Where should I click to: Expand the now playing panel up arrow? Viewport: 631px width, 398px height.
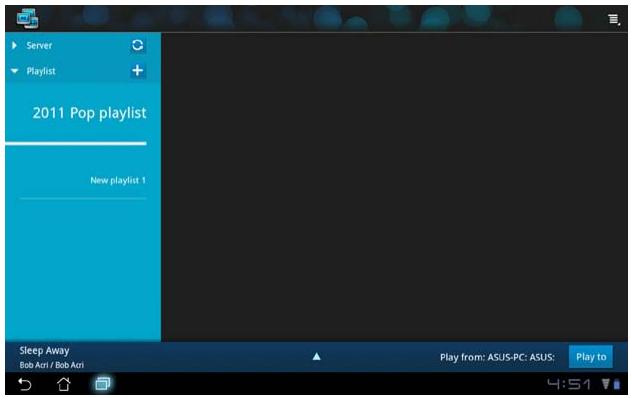316,357
